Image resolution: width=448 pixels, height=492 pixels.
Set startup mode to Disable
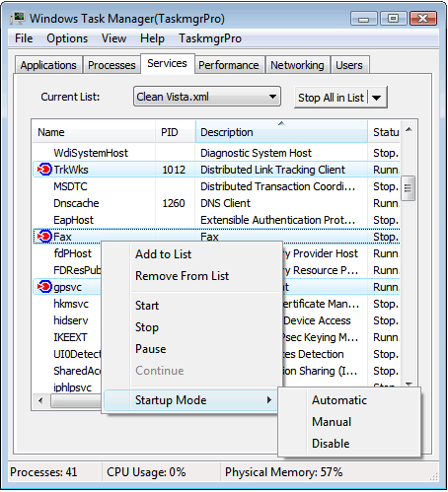331,444
